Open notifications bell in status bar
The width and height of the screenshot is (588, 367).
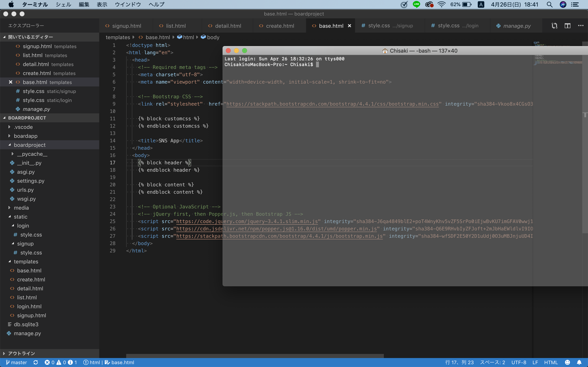click(x=579, y=362)
